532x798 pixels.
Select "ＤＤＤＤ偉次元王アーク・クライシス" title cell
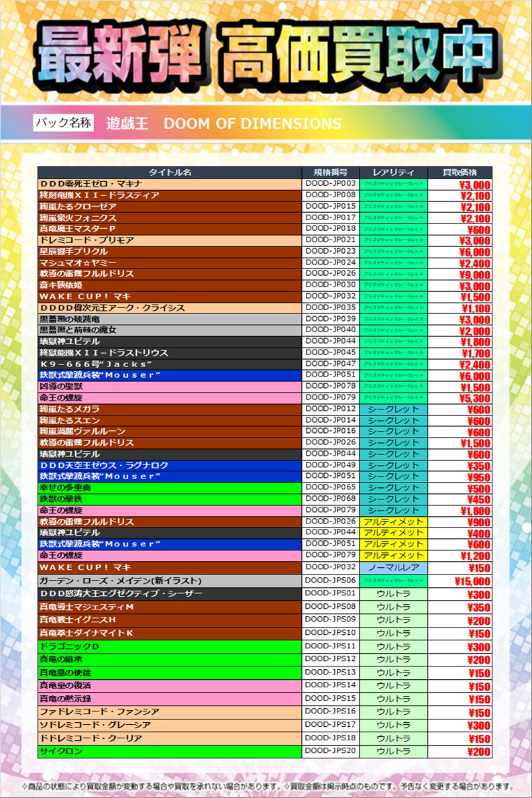coord(170,308)
